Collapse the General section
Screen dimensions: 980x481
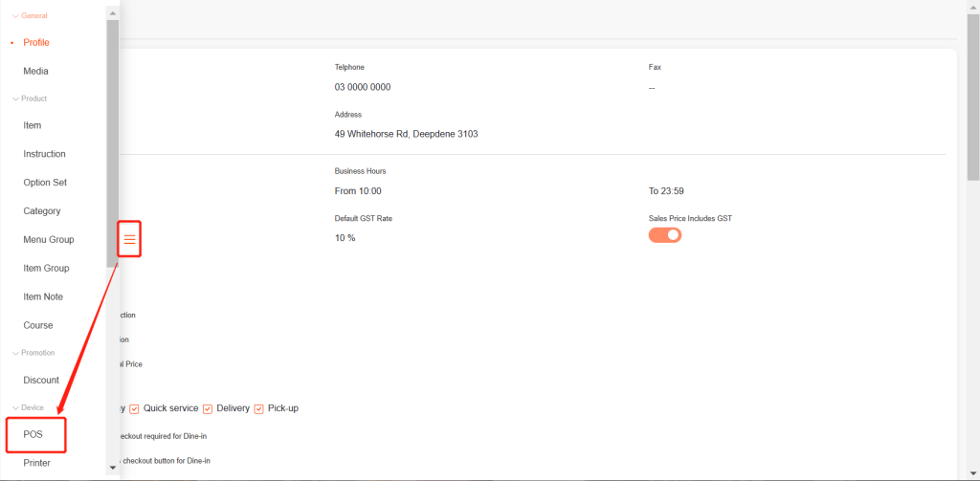(30, 15)
